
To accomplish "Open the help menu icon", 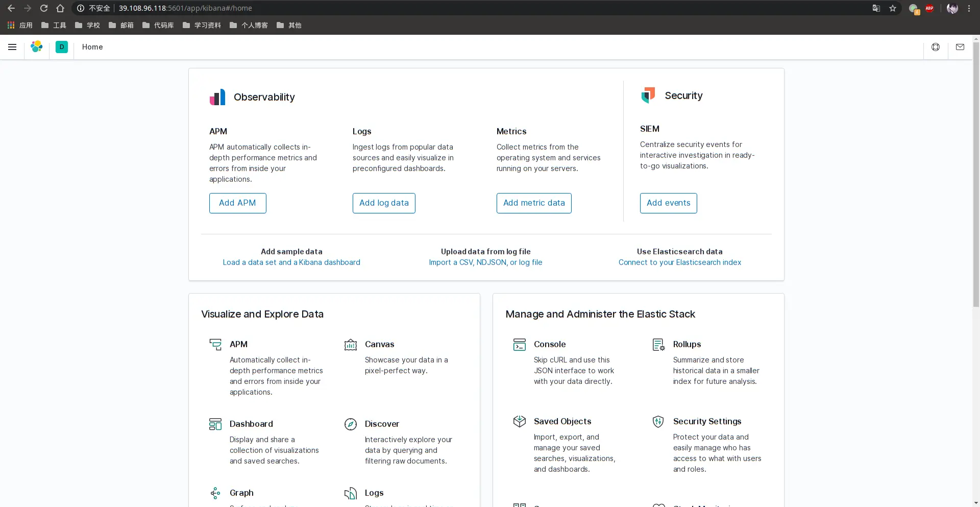I will (x=936, y=47).
